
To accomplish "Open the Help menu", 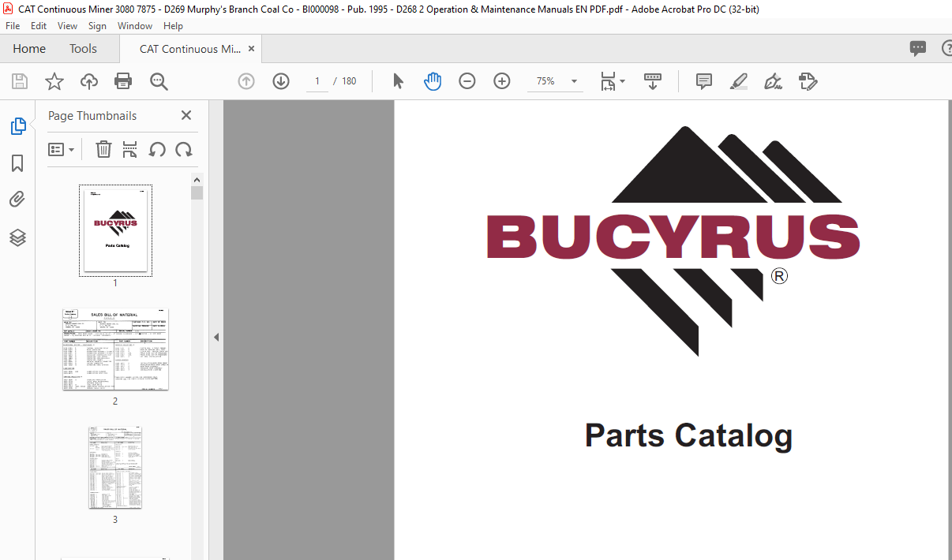I will click(x=173, y=26).
